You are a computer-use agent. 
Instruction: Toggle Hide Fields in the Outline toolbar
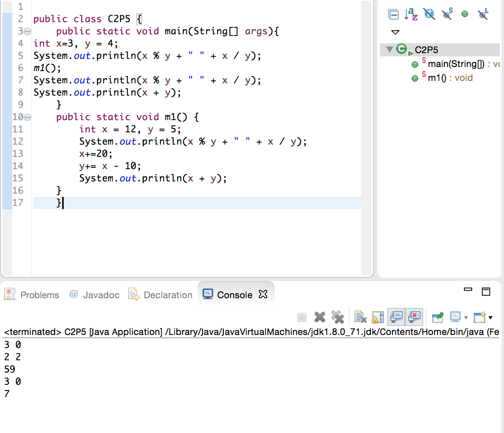pyautogui.click(x=429, y=15)
